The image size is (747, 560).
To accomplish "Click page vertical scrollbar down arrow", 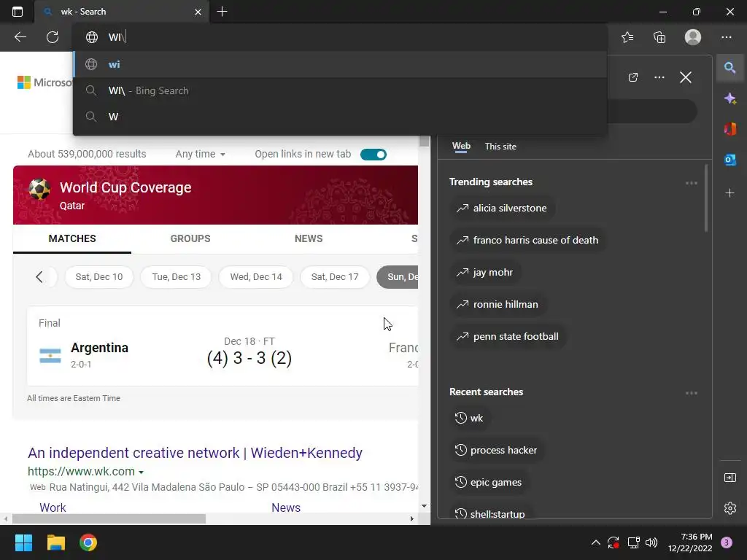I will point(424,506).
